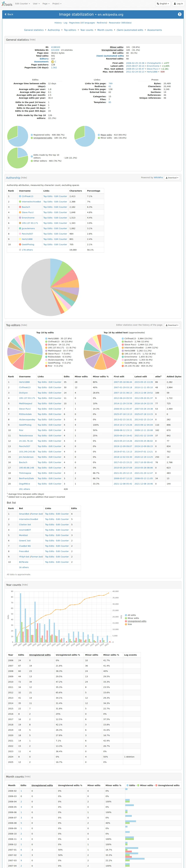Collapse General statistics with its hide link
The width and height of the screenshot is (186, 868).
tap(32, 40)
